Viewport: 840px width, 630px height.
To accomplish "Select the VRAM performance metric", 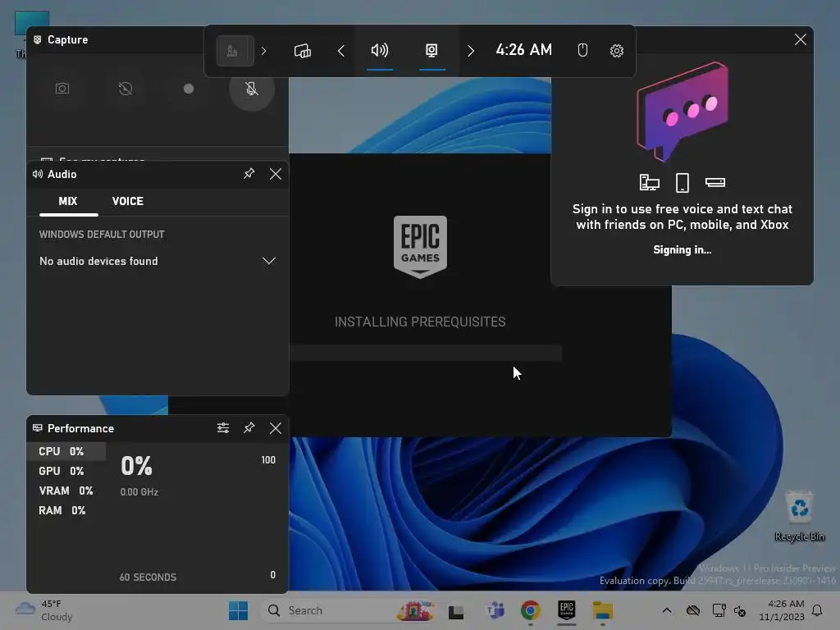I will [x=66, y=491].
